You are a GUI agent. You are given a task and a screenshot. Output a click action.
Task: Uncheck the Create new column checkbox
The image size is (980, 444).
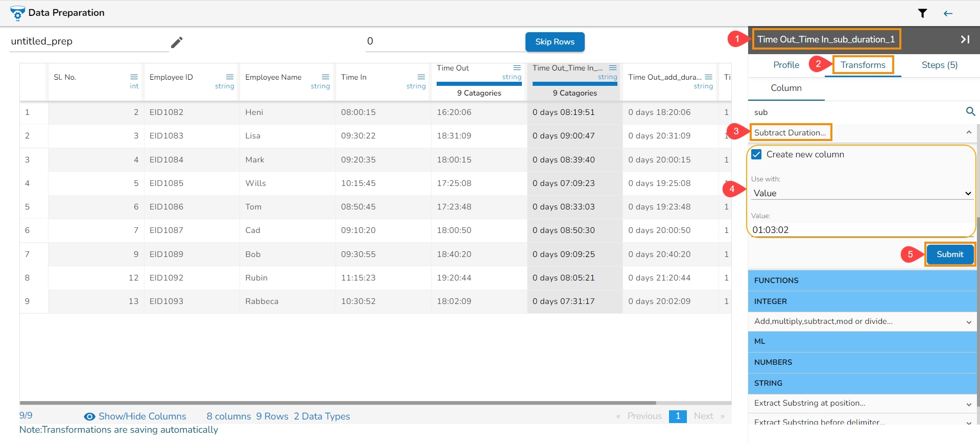757,154
